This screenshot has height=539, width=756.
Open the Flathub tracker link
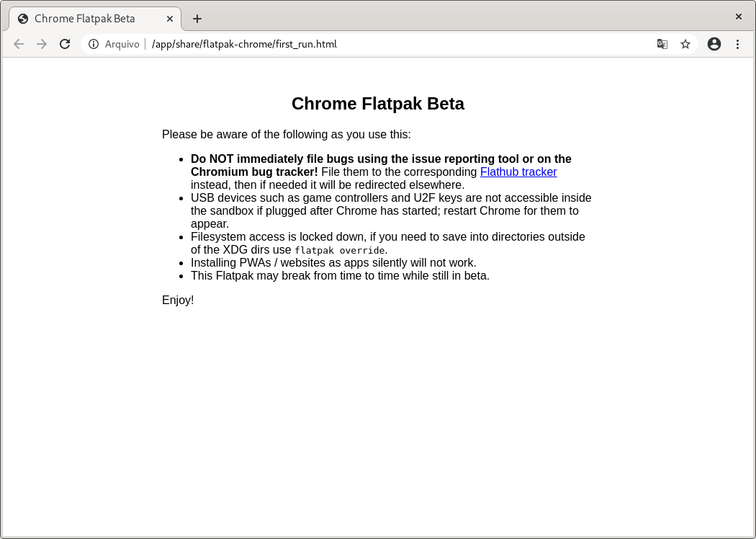518,171
